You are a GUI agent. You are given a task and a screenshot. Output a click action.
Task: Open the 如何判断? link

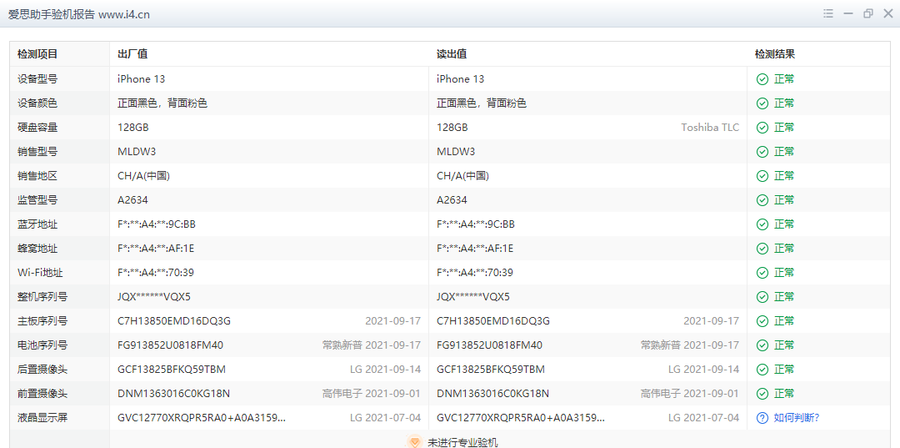coord(797,418)
